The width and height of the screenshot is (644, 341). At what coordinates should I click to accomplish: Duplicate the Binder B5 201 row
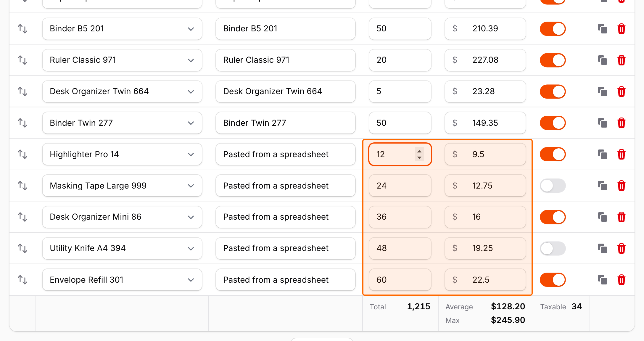[x=602, y=29]
